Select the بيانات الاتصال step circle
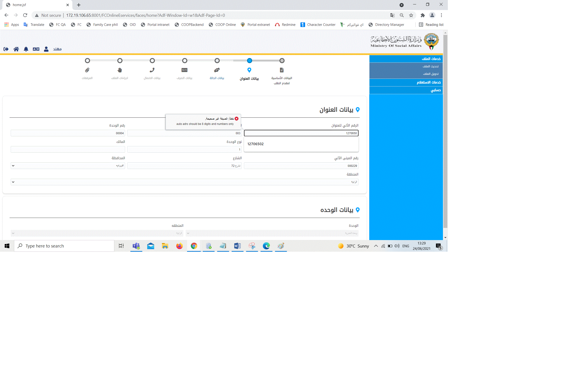 [x=152, y=61]
